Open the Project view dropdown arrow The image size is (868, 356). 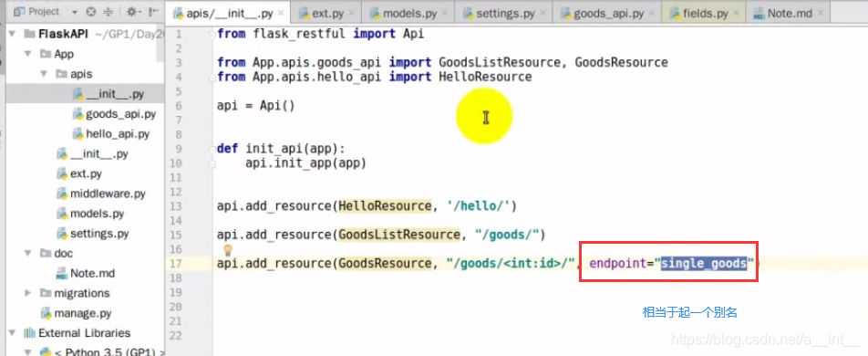click(x=75, y=12)
